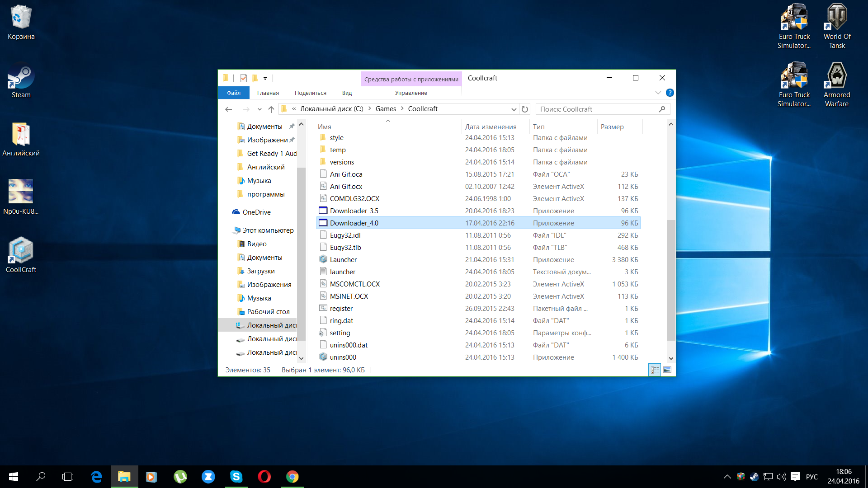Open address bar history dropdown
Image resolution: width=868 pixels, height=488 pixels.
coord(514,109)
